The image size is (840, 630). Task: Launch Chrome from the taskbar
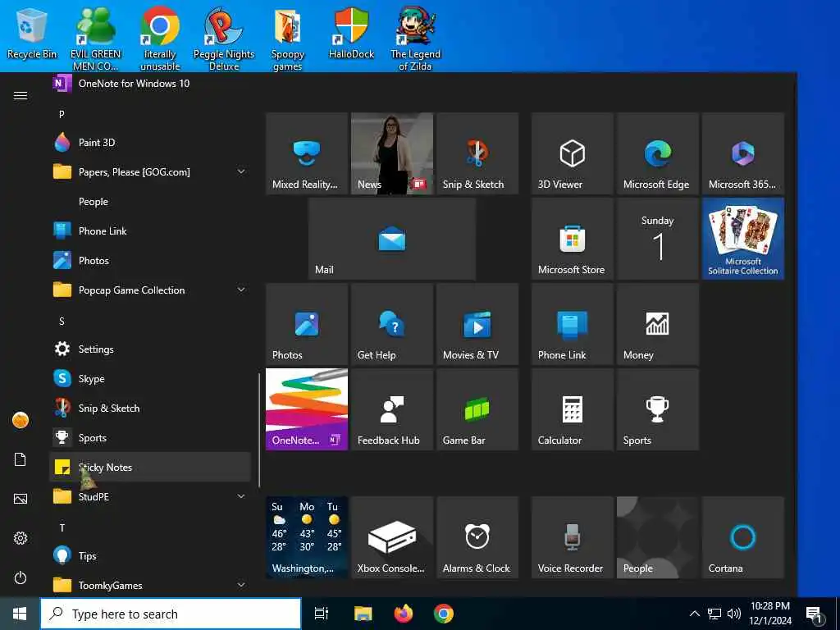point(444,614)
